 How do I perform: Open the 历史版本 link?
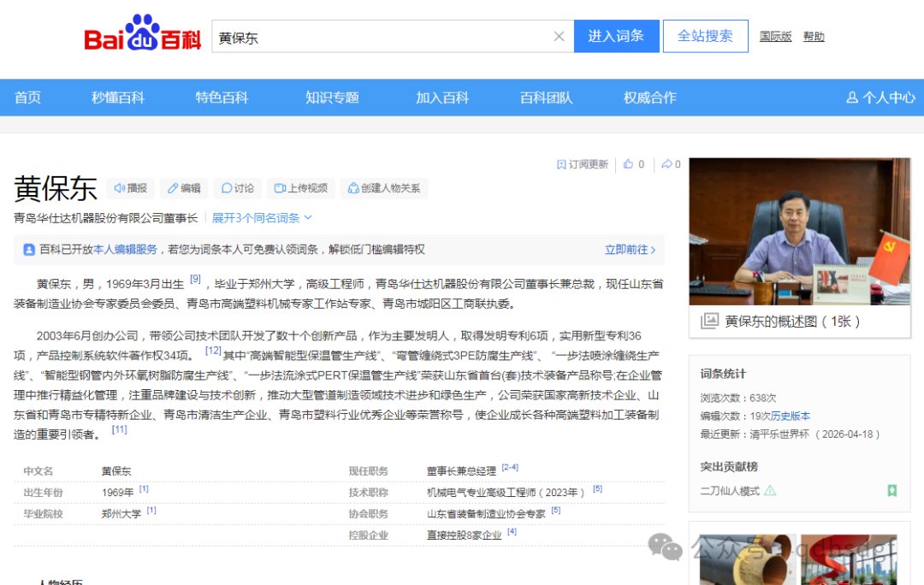791,416
